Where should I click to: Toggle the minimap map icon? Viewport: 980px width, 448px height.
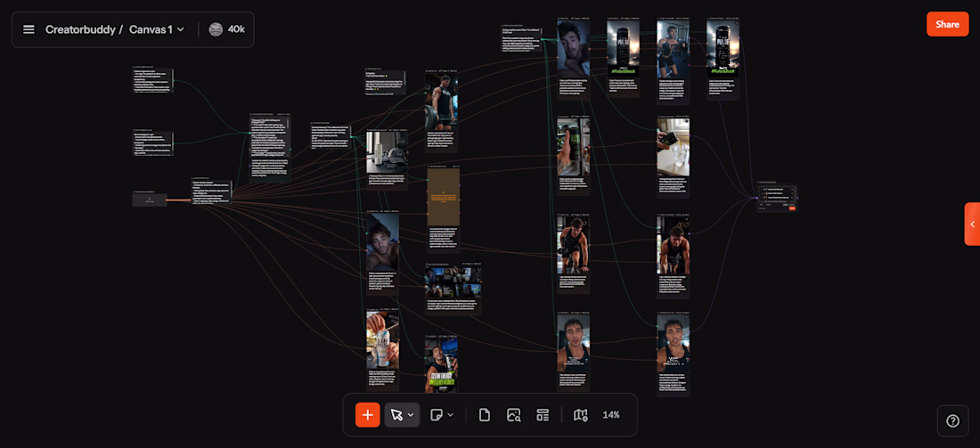(581, 415)
